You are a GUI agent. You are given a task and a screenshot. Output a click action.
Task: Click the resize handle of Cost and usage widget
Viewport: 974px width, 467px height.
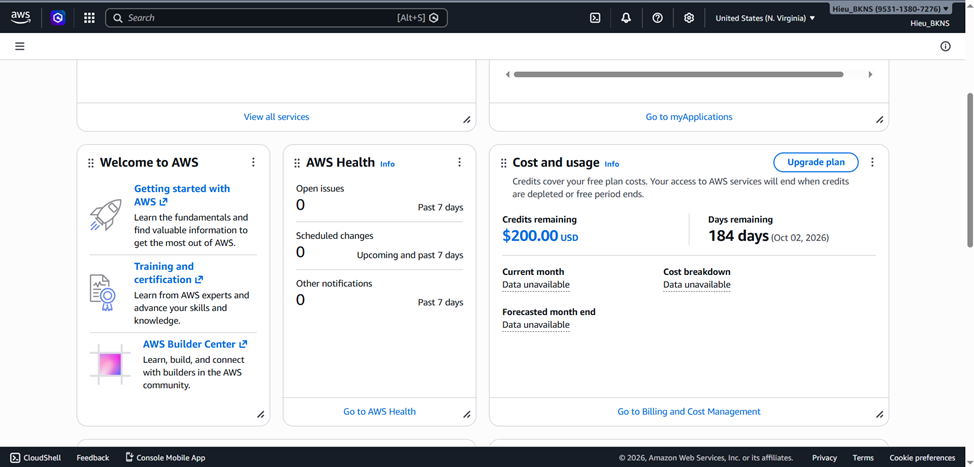click(x=880, y=415)
